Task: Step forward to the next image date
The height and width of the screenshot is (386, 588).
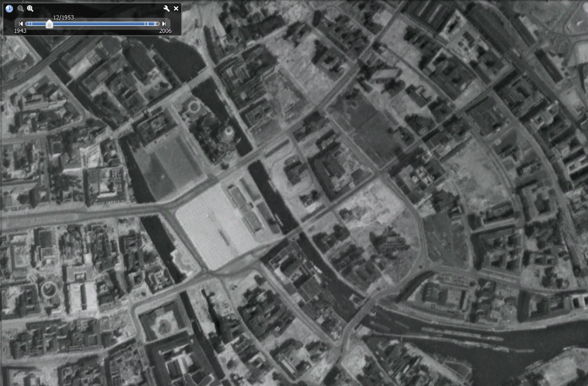Action: (165, 24)
